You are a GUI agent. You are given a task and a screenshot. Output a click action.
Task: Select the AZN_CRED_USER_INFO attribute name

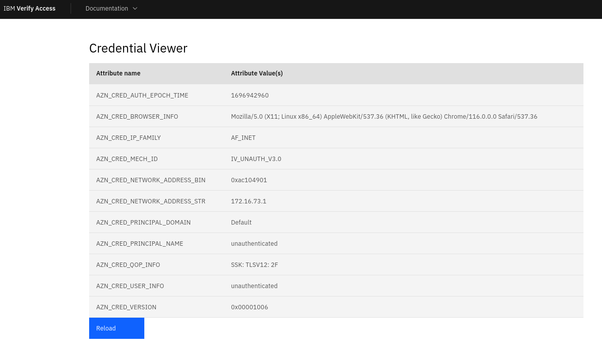130,286
